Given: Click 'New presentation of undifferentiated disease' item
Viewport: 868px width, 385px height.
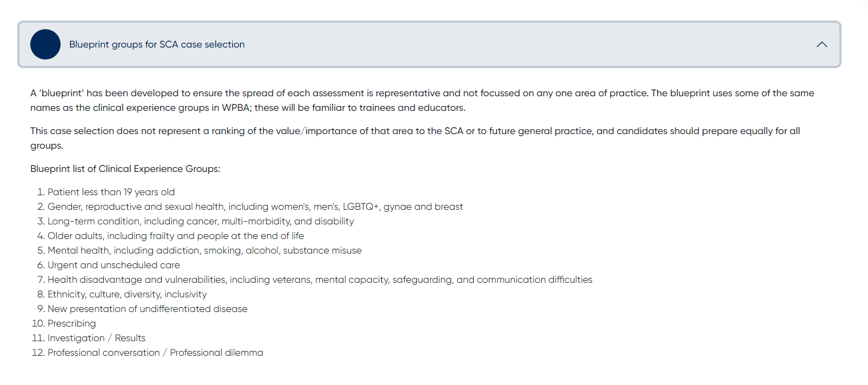Looking at the screenshot, I should [147, 309].
